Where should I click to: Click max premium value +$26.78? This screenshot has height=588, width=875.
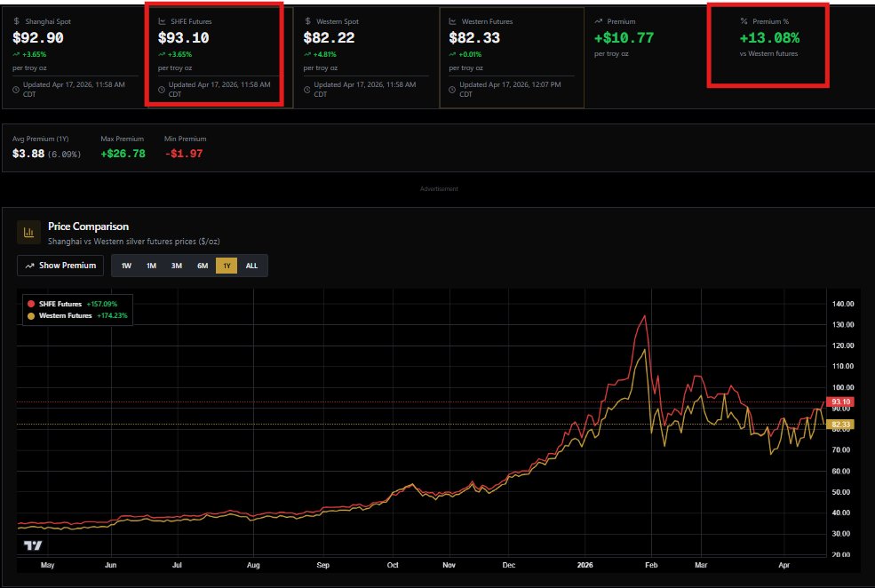pyautogui.click(x=123, y=154)
